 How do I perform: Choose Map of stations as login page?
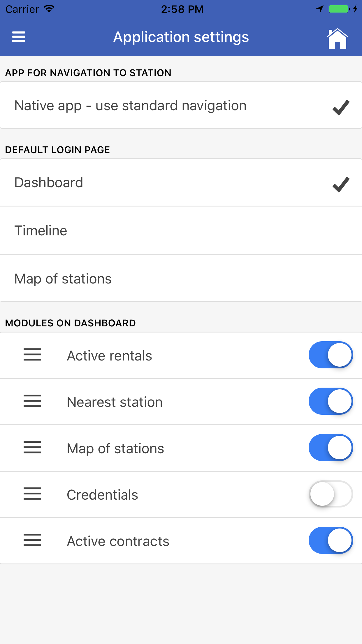pos(181,278)
